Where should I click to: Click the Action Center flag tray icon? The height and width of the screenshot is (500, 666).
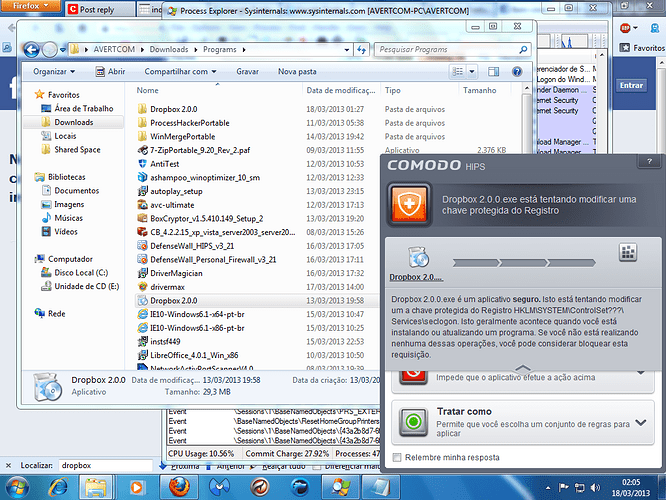[564, 488]
